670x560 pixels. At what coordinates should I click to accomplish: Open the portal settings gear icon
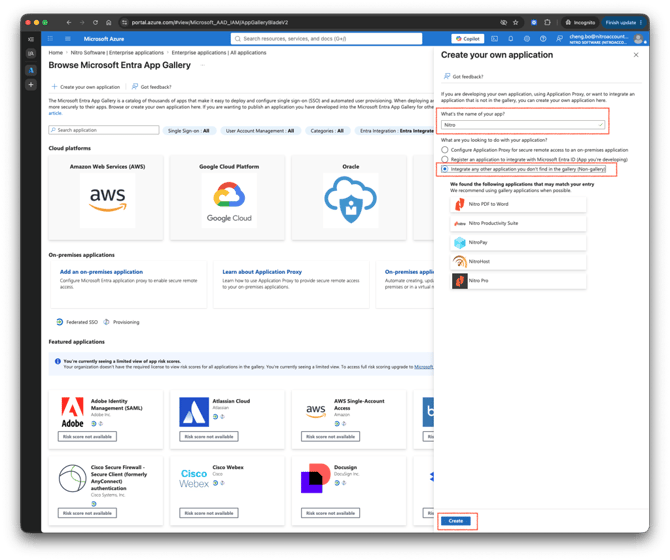tap(527, 38)
